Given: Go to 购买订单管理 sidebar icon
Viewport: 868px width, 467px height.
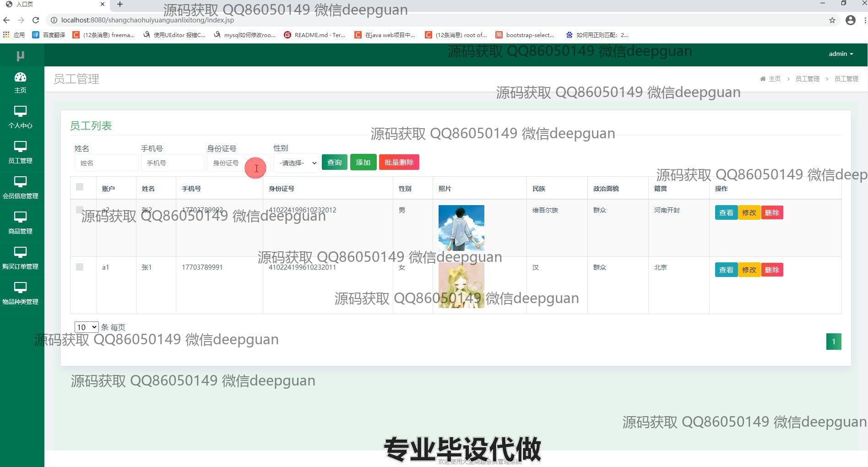Looking at the screenshot, I should click(21, 253).
